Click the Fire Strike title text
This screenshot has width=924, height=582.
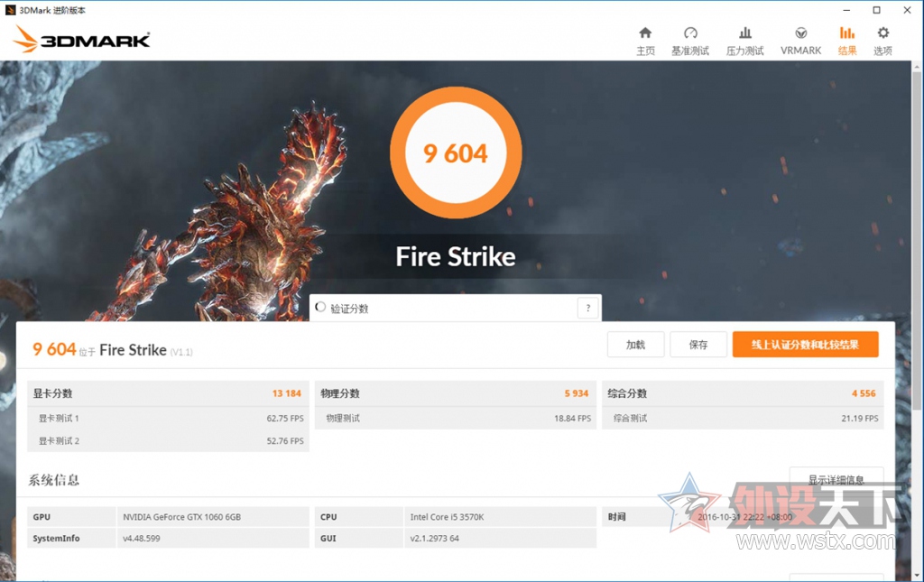(456, 257)
